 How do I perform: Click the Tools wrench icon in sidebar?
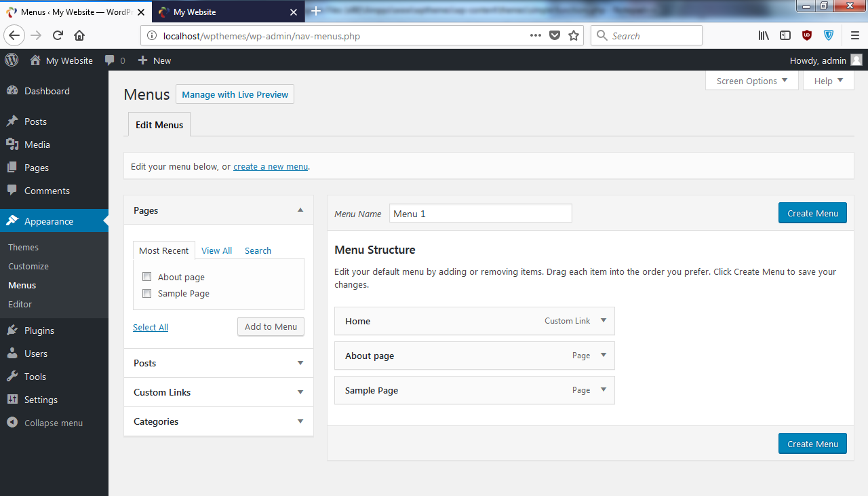point(12,377)
